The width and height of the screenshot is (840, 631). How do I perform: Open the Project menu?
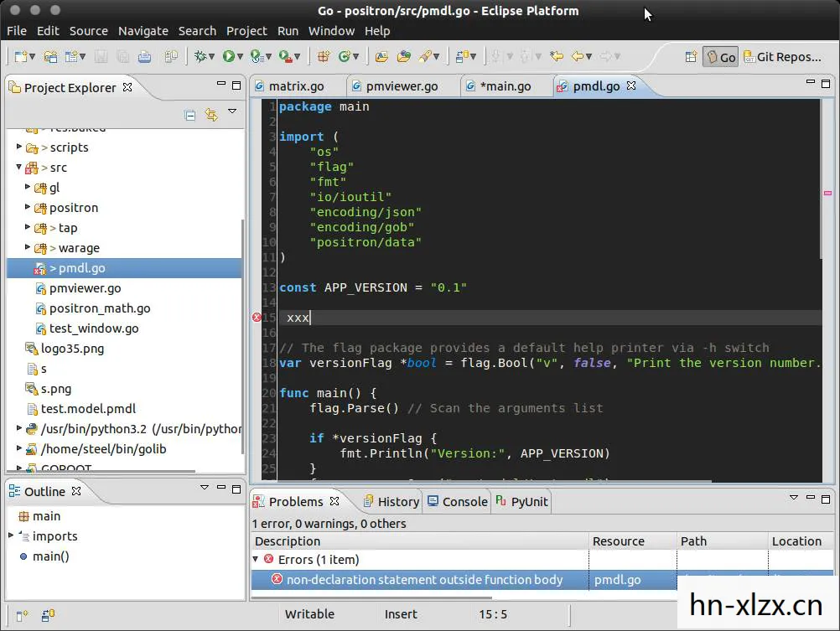(x=246, y=31)
